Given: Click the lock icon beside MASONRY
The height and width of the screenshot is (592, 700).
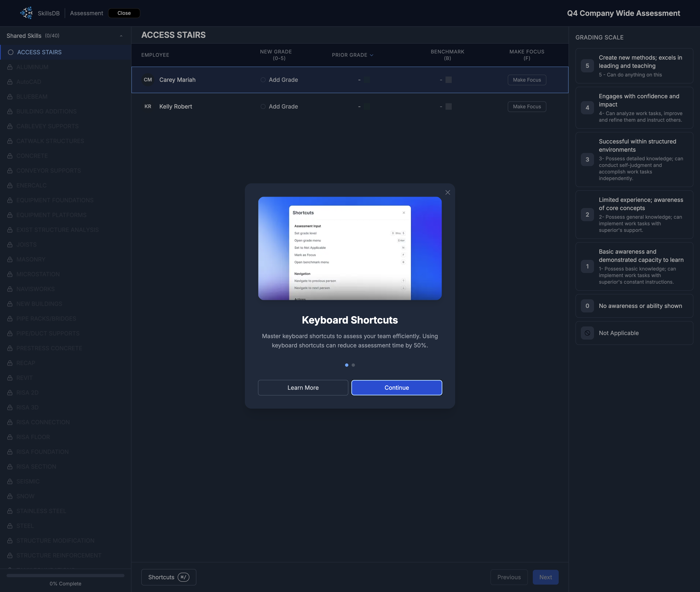Looking at the screenshot, I should 10,259.
